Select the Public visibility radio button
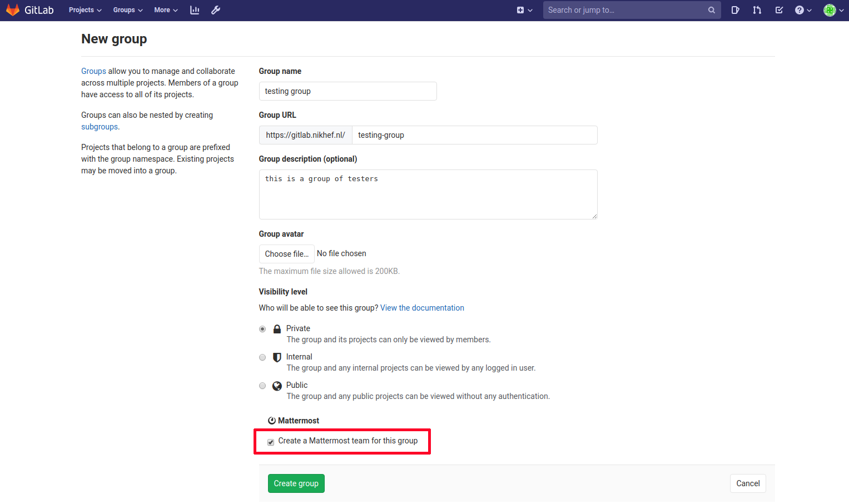 [262, 386]
